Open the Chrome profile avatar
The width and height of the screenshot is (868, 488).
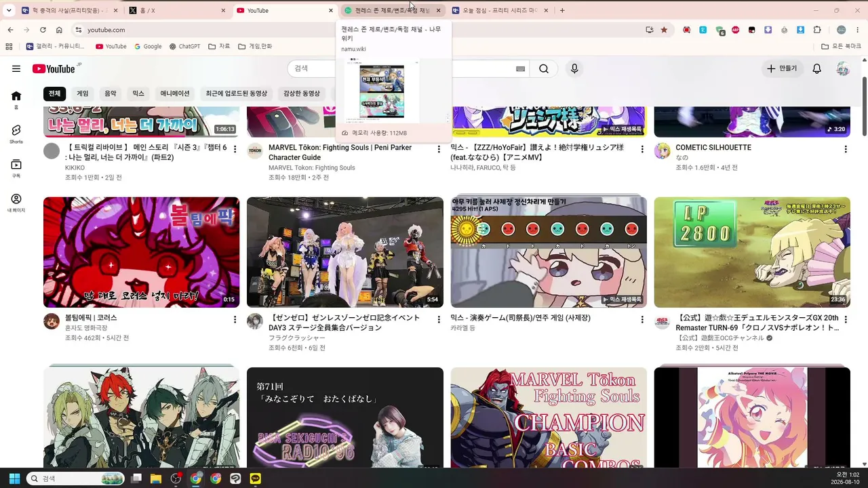coord(842,30)
